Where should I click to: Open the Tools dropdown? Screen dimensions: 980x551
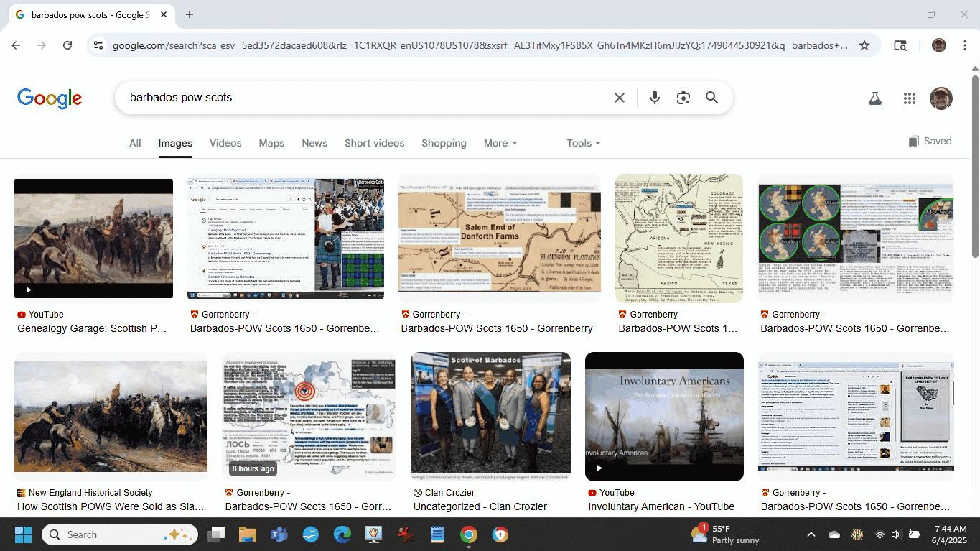[583, 143]
